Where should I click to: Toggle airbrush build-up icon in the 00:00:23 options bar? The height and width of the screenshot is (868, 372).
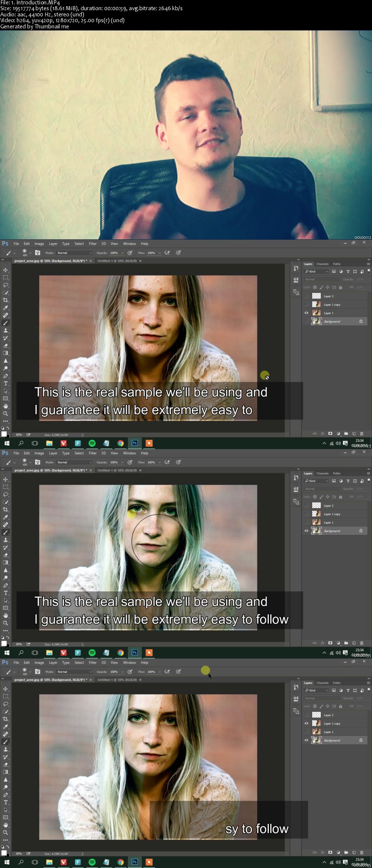(167, 253)
